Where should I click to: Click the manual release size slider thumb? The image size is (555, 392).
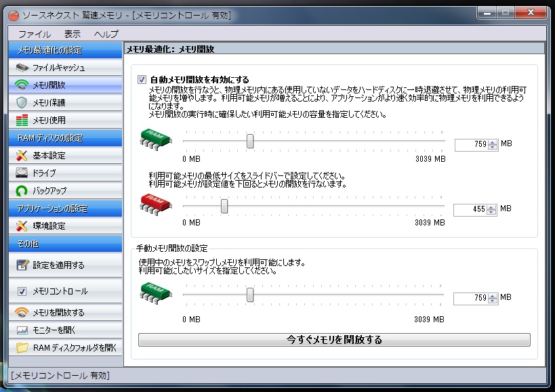coord(250,295)
